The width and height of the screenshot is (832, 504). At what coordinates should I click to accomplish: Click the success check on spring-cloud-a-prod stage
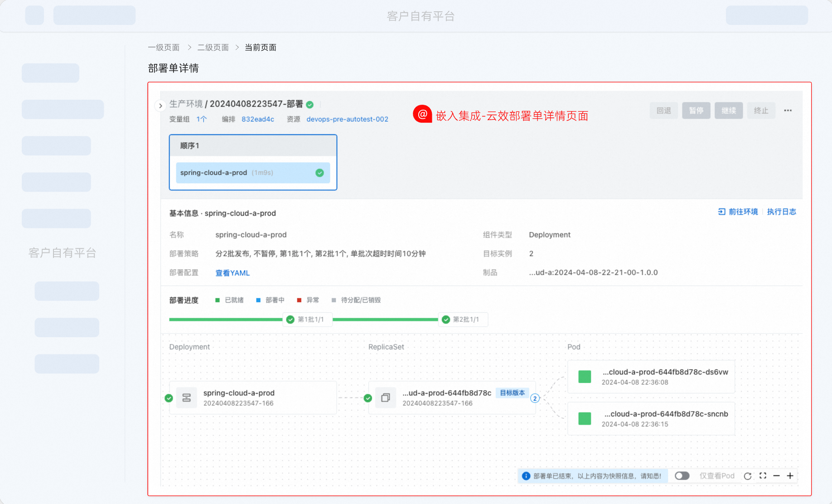(x=319, y=173)
